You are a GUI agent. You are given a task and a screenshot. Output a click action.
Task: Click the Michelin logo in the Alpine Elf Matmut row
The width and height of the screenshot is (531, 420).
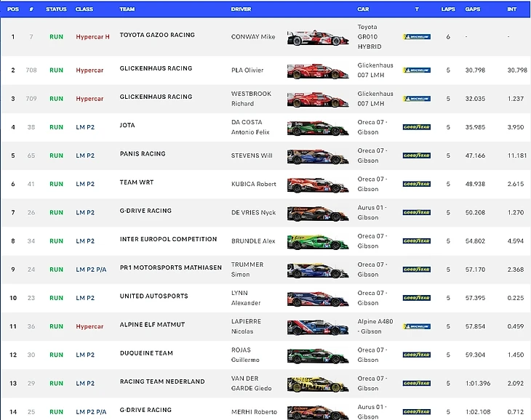tap(417, 327)
